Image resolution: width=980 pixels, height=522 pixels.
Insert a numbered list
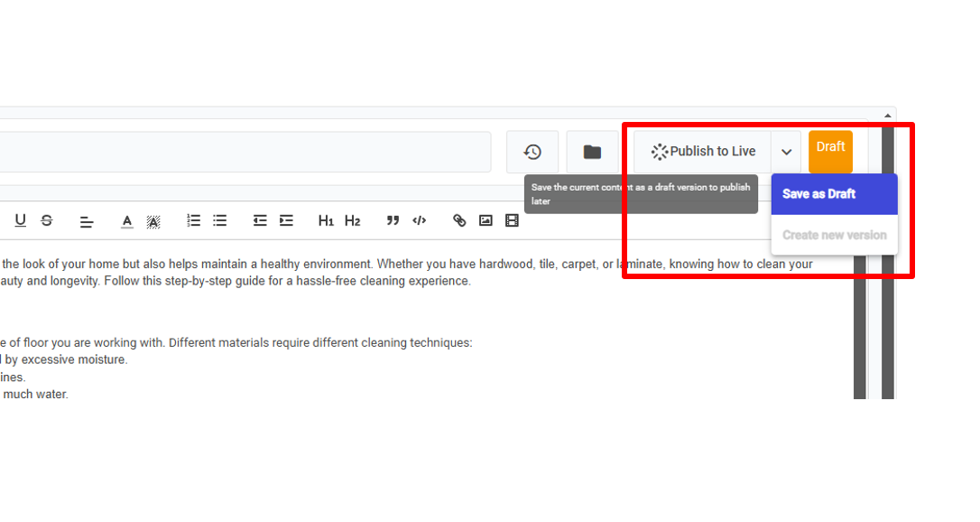click(193, 220)
